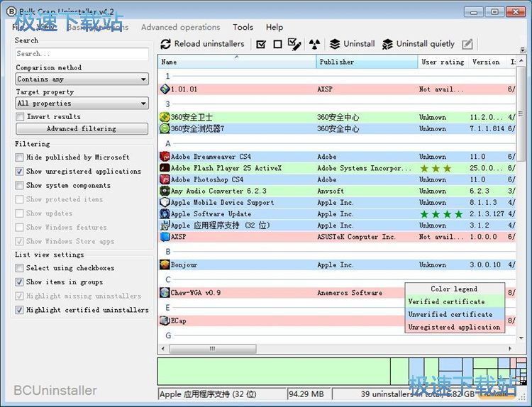Open the Tools menu
Image resolution: width=532 pixels, height=407 pixels.
tap(243, 28)
